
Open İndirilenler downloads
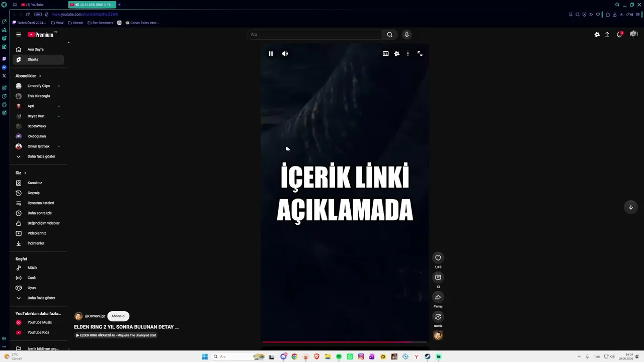39,243
